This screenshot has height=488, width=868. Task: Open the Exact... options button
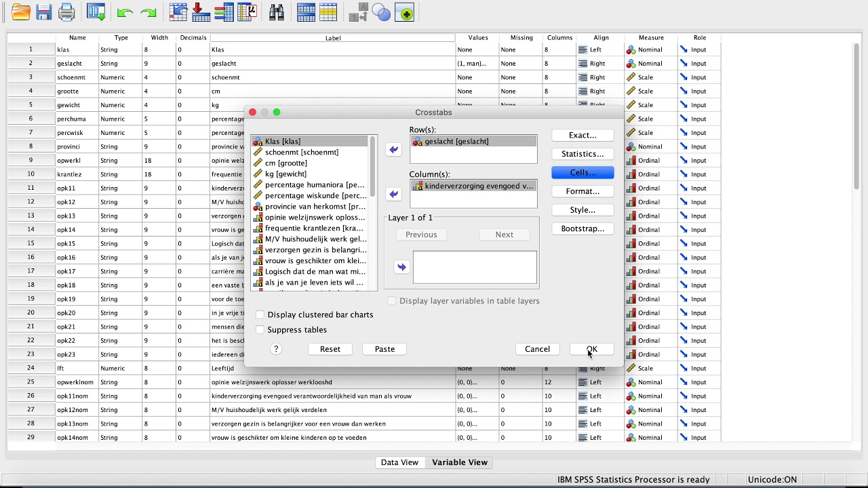(583, 136)
